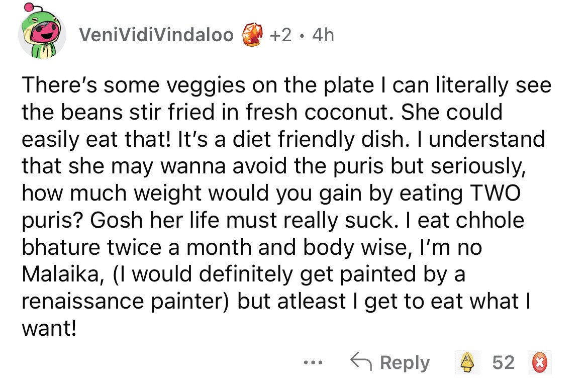Click the 4h comment timestamp

click(322, 35)
